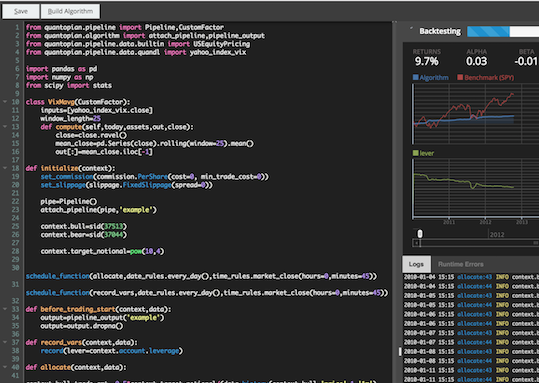539x383 pixels.
Task: Click the 'from scipy import stats' line
Action: [x=69, y=85]
